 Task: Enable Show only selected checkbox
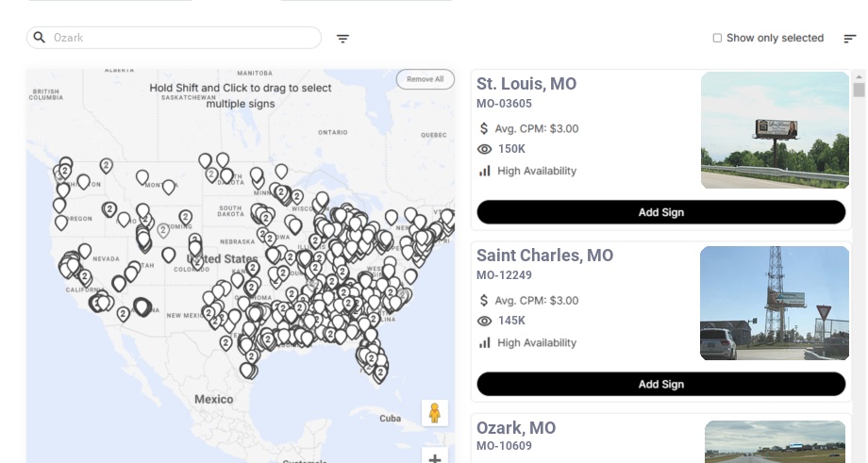(717, 39)
